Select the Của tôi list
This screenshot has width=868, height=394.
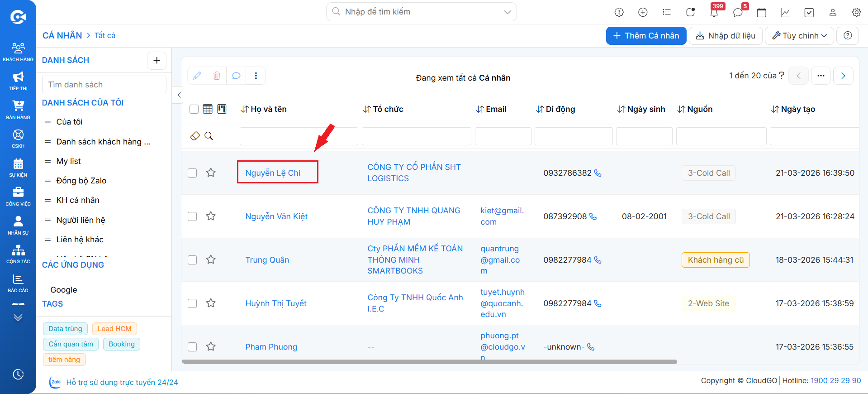(70, 122)
